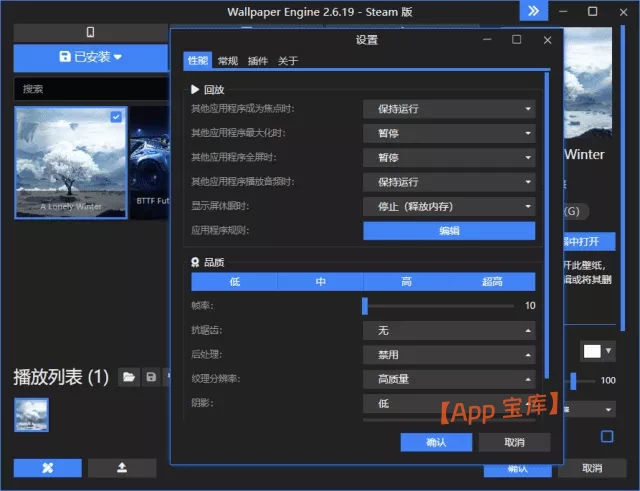This screenshot has width=640, height=491.
Task: Click the 编辑 application rules button
Action: click(449, 231)
